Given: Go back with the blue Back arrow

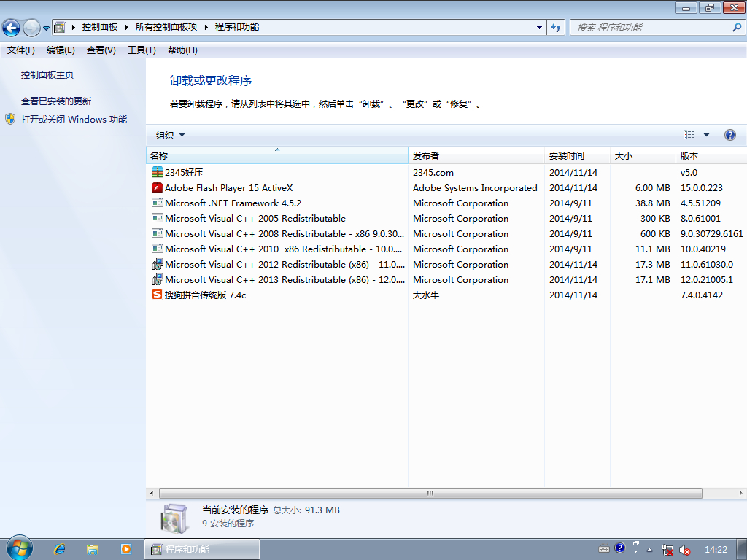Looking at the screenshot, I should (x=12, y=28).
